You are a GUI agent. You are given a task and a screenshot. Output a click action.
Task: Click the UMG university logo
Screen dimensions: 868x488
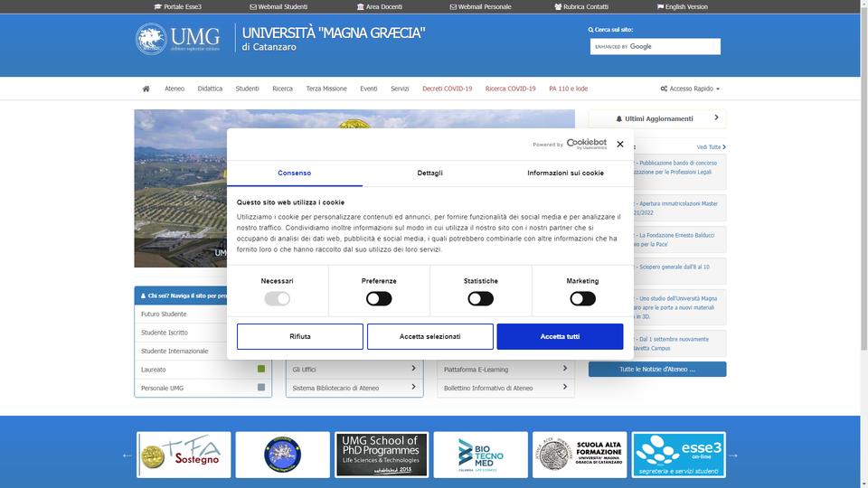pos(178,39)
